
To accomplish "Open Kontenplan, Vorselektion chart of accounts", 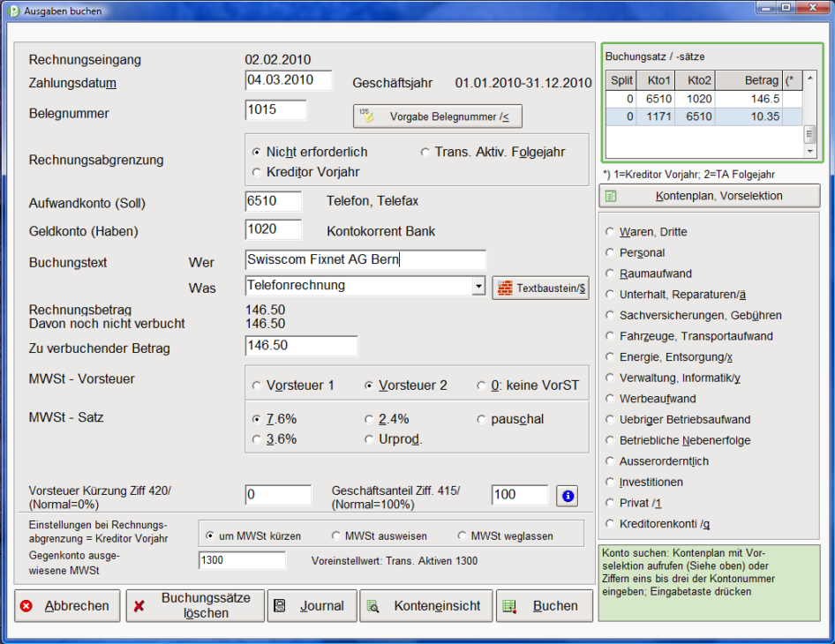I will 710,196.
